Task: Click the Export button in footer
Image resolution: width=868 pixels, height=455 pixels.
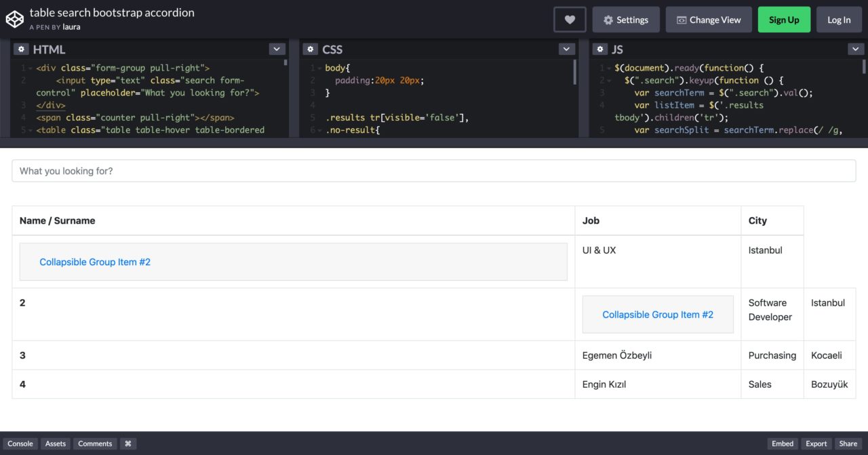Action: [816, 443]
